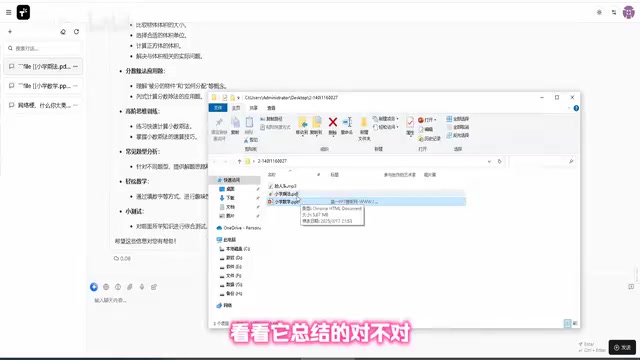Open options menu for first conversation
This screenshot has height=360, width=640.
76,66
